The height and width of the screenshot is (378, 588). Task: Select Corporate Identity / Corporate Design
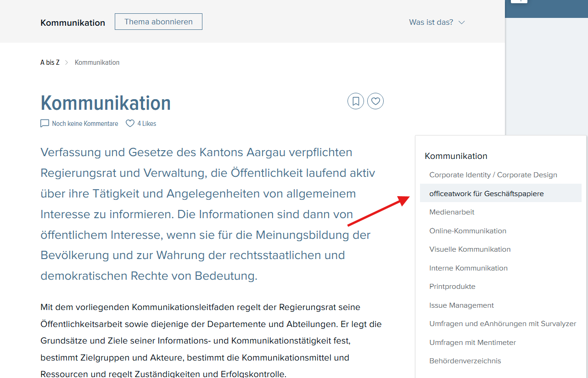pos(493,175)
